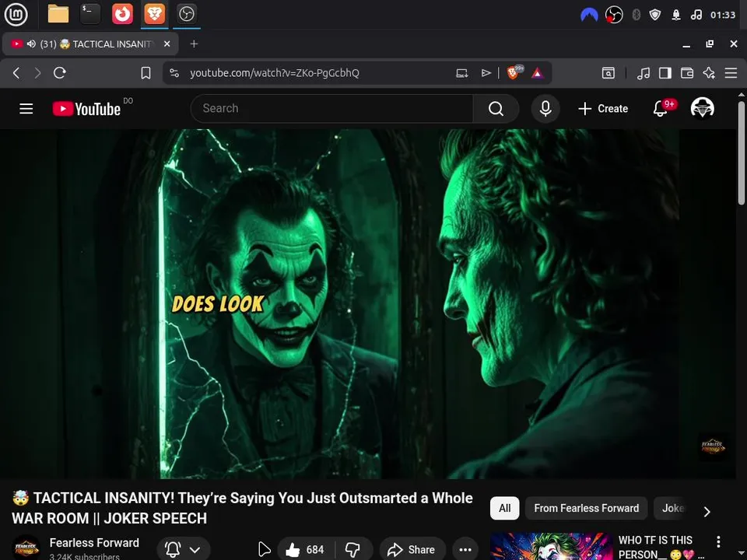Open the more actions three-dot button
This screenshot has height=560, width=747.
465,550
